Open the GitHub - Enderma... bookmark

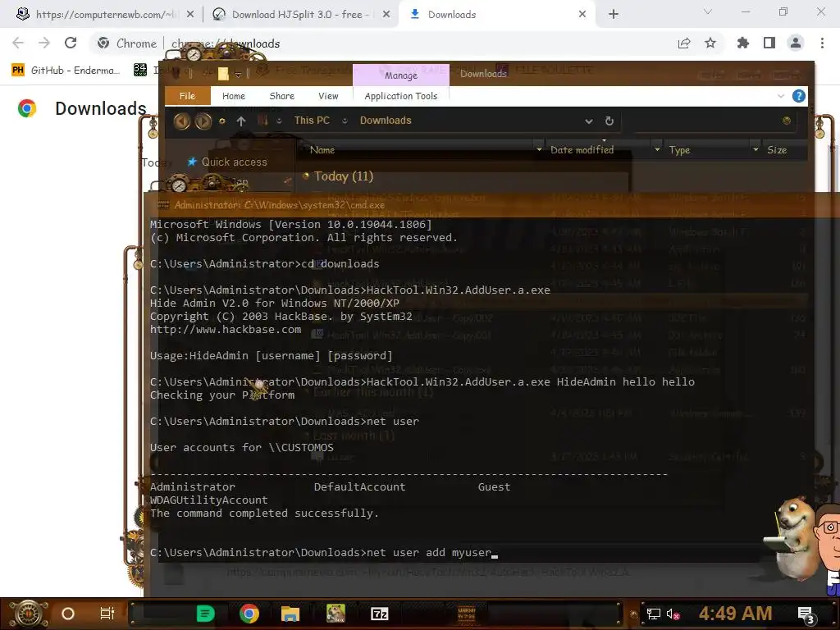click(66, 71)
